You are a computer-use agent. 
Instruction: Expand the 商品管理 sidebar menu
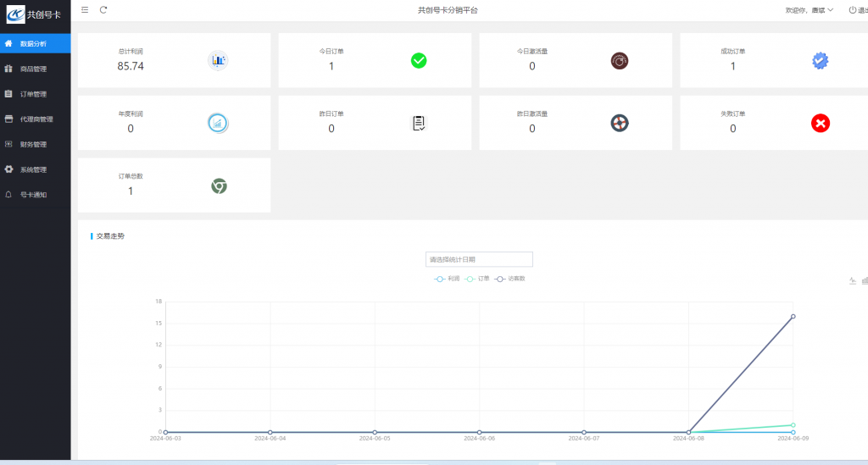(x=34, y=69)
